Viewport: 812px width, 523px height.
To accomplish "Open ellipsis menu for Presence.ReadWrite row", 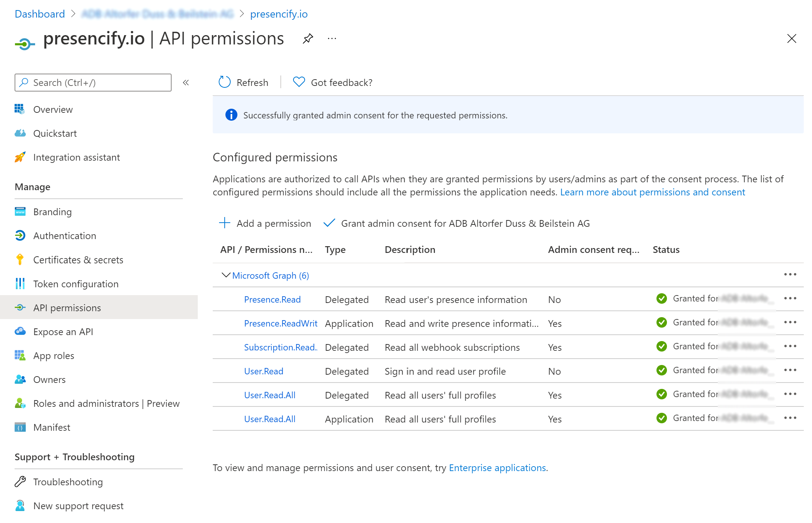I will pos(790,322).
